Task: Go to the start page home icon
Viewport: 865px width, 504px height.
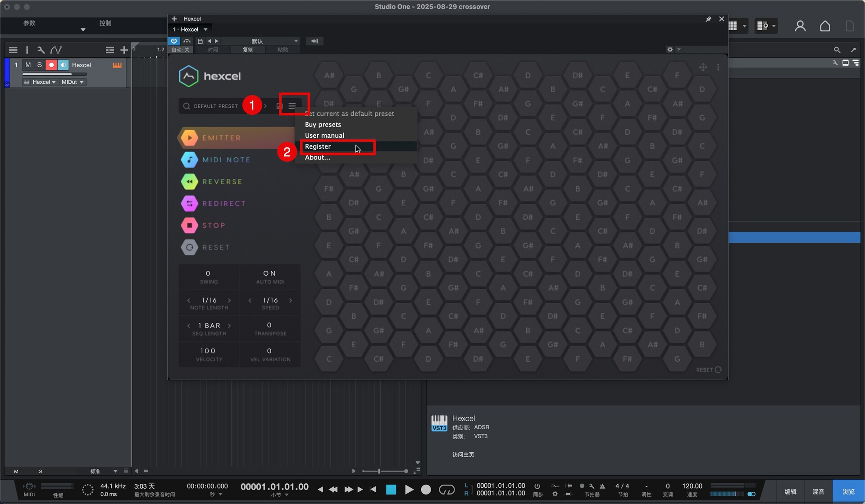Action: point(825,26)
